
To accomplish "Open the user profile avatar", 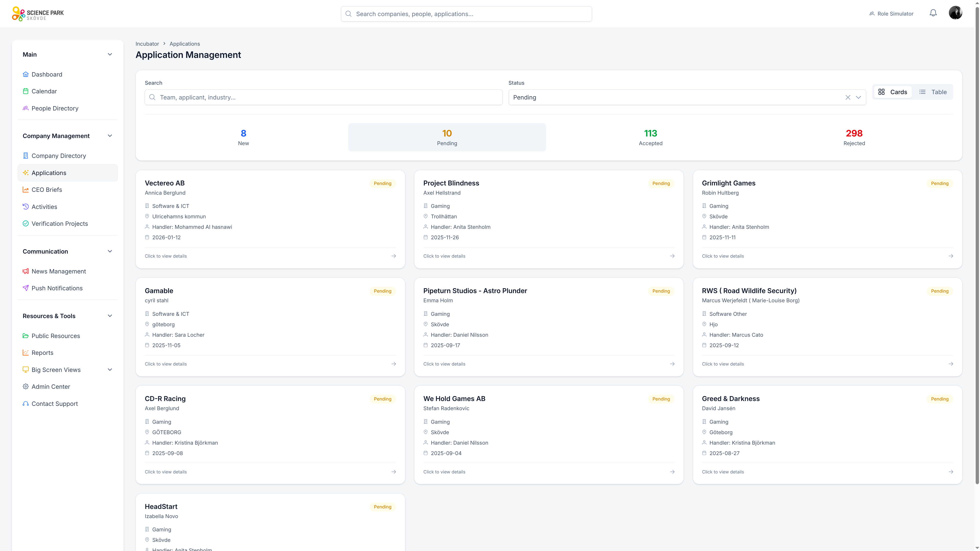I will tap(955, 13).
